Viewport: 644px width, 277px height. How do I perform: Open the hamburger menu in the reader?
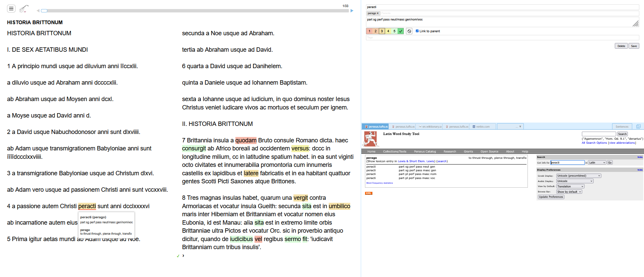(x=11, y=9)
